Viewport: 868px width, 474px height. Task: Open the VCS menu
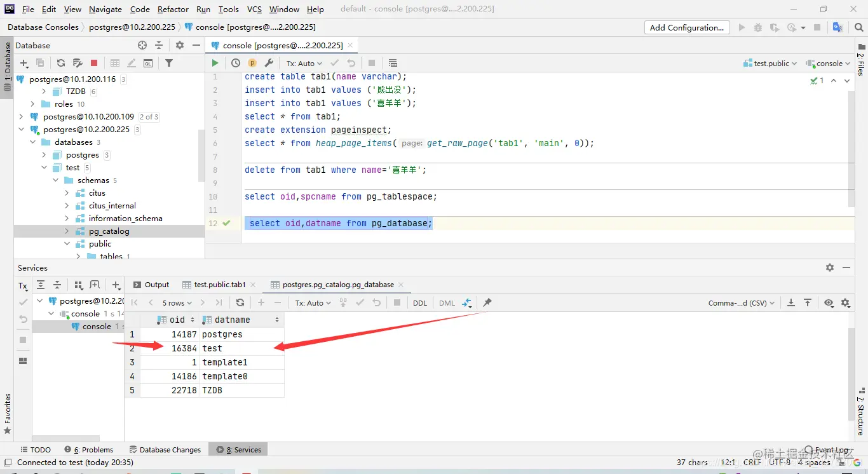tap(254, 9)
